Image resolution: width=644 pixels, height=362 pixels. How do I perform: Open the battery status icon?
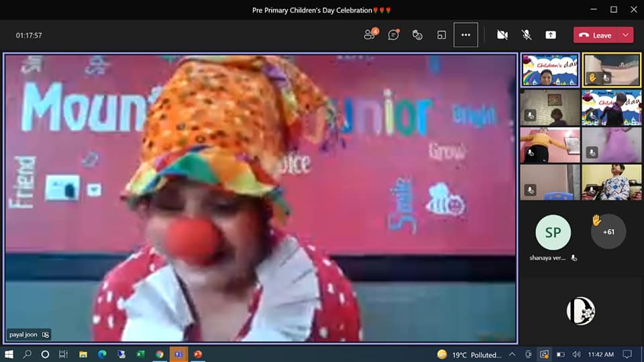point(561,354)
